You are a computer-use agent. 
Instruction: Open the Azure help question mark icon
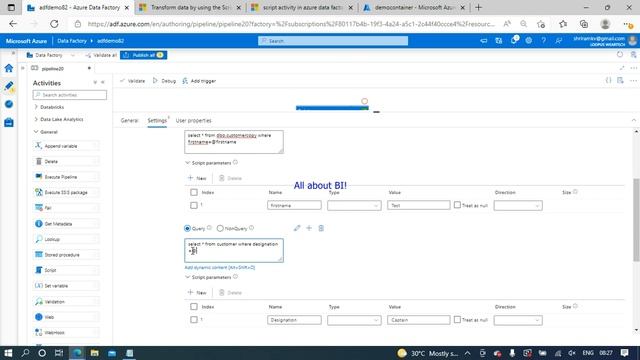(x=543, y=40)
